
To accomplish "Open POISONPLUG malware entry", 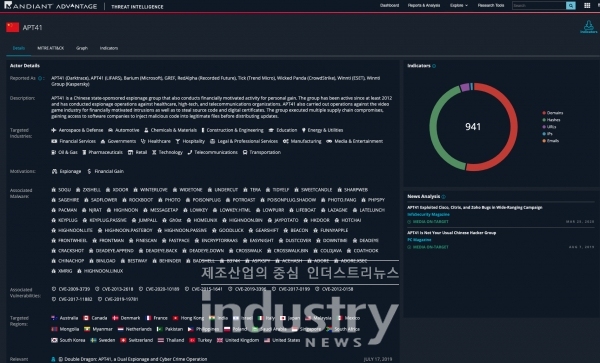I will (x=203, y=200).
